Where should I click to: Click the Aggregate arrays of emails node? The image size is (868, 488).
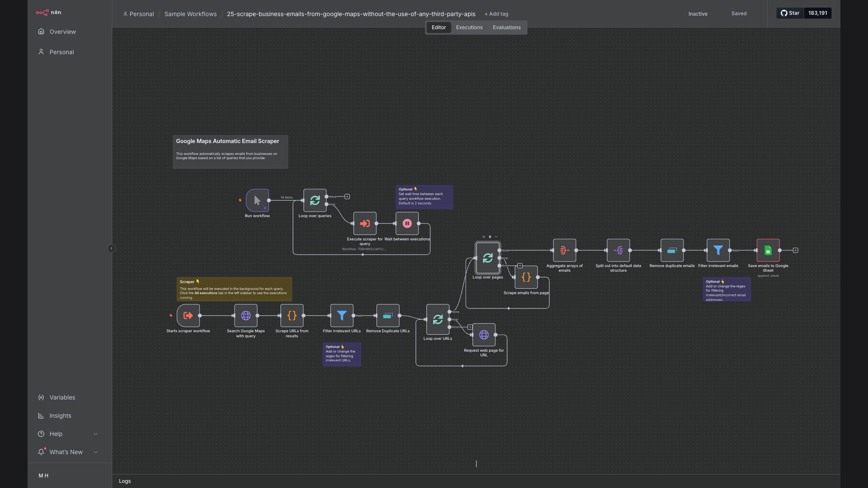(x=565, y=250)
